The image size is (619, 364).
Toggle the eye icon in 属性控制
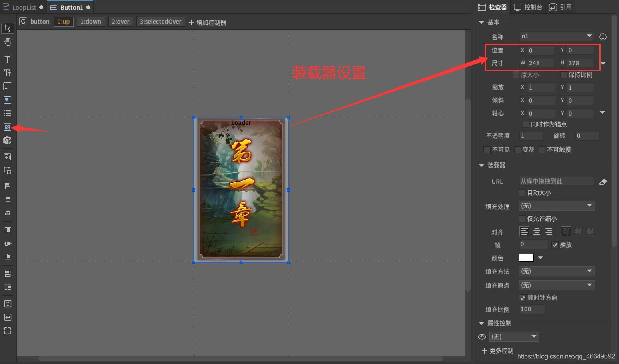(482, 337)
